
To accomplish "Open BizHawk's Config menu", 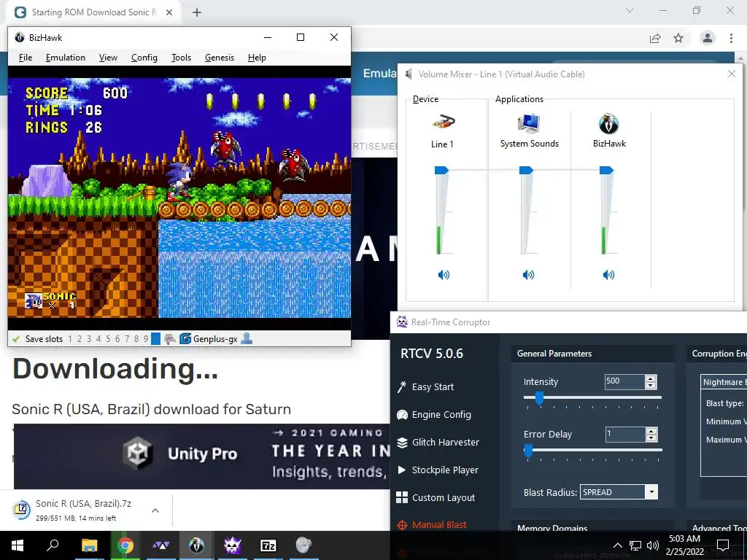I will coord(144,58).
